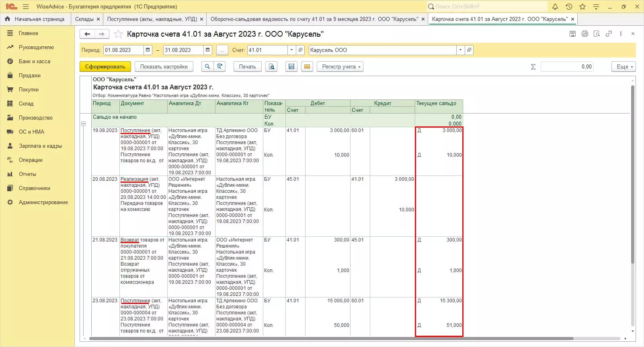Add report to favorites star icon

[118, 34]
